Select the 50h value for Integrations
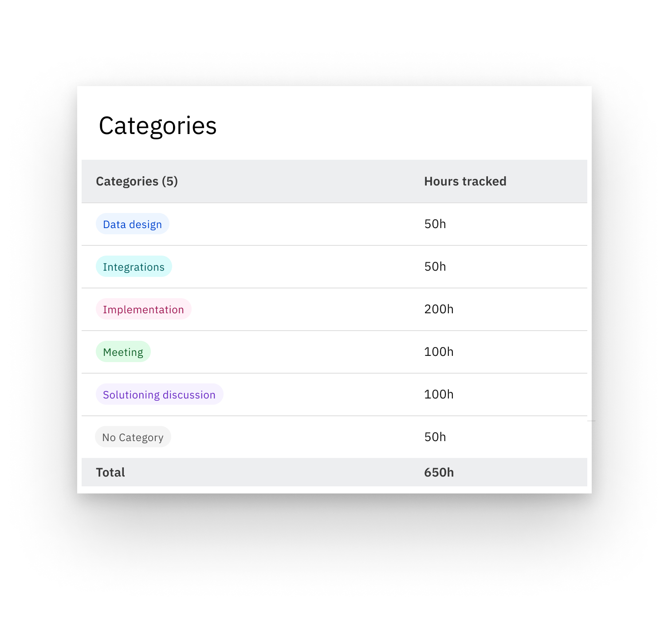672x639 pixels. (435, 267)
